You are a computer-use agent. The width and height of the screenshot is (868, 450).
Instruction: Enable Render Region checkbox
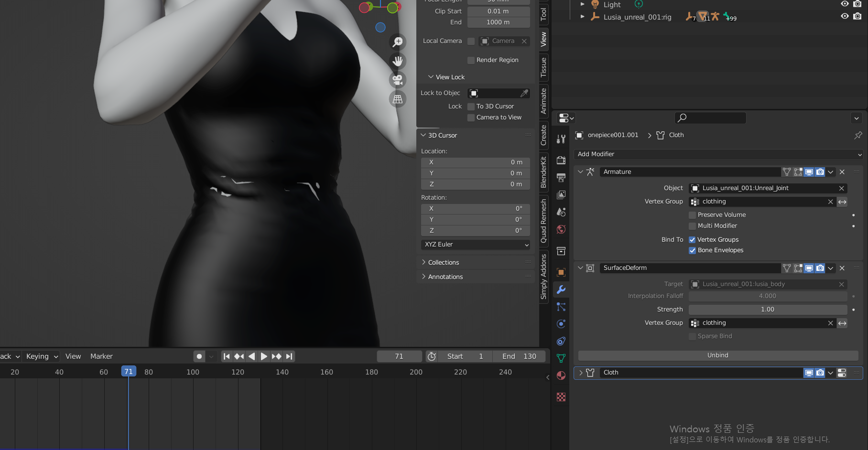click(471, 60)
